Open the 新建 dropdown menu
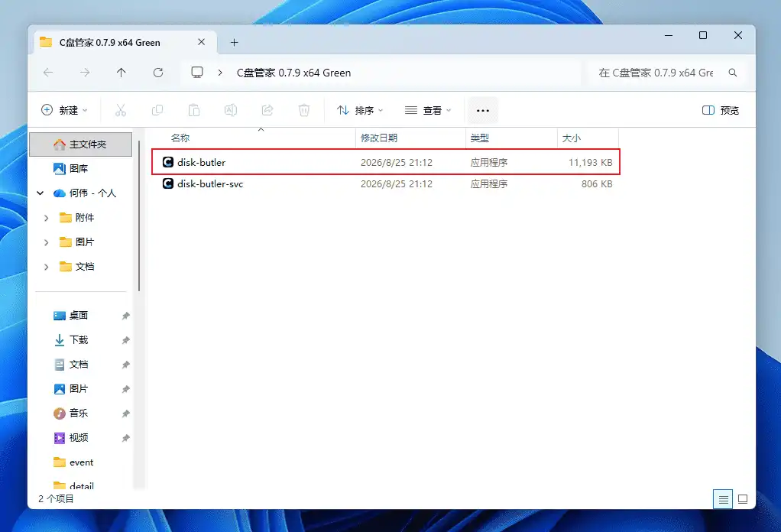Viewport: 781px width, 532px height. pyautogui.click(x=65, y=110)
